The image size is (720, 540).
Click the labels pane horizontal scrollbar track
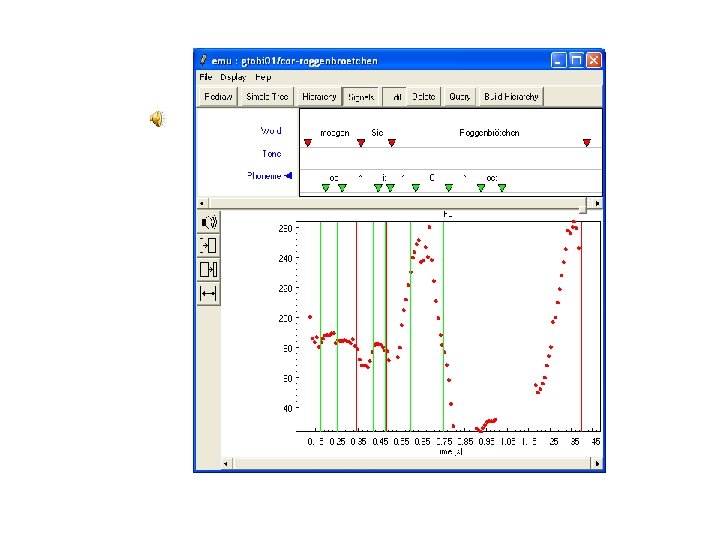399,203
